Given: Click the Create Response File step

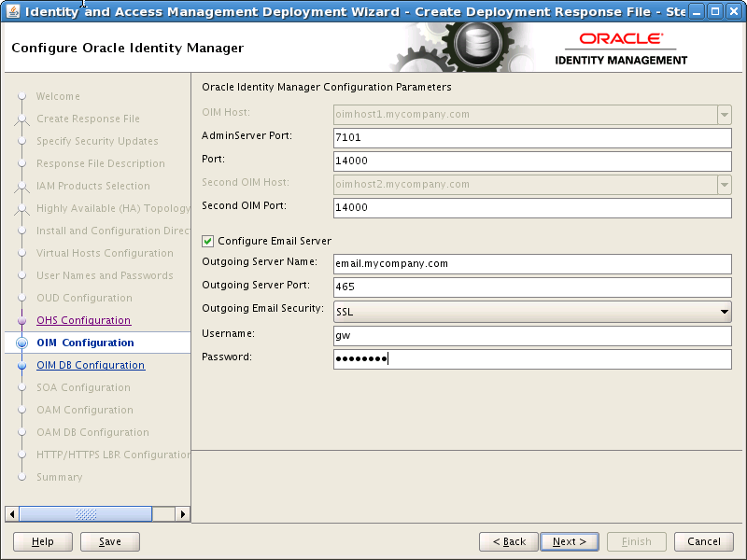Looking at the screenshot, I should [88, 119].
